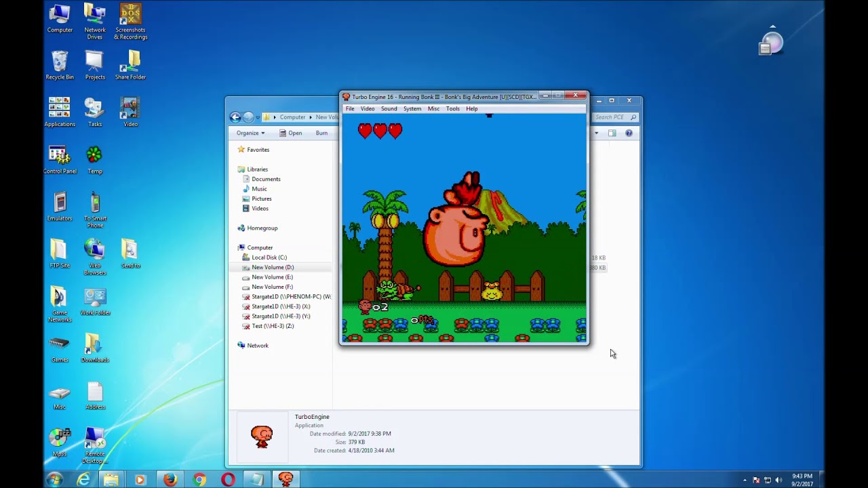Open the Send to desktop folder
The height and width of the screenshot is (488, 868).
coord(130,254)
